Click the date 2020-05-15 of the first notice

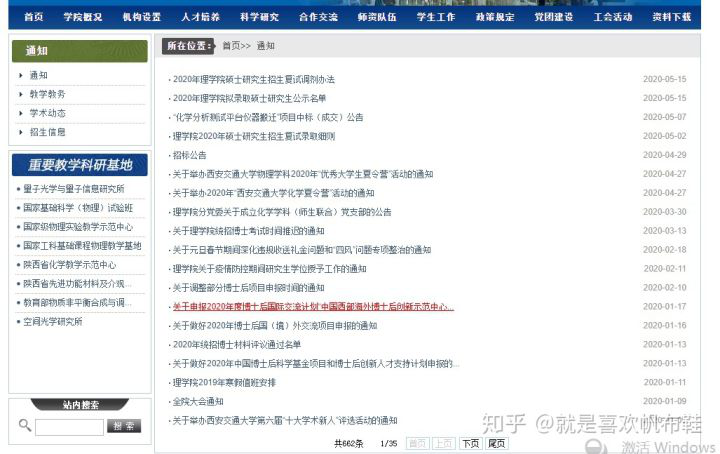pos(664,79)
